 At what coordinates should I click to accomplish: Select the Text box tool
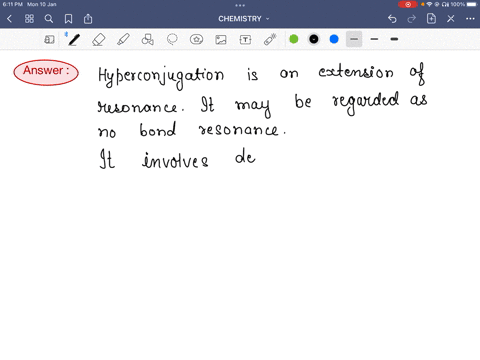[245, 40]
